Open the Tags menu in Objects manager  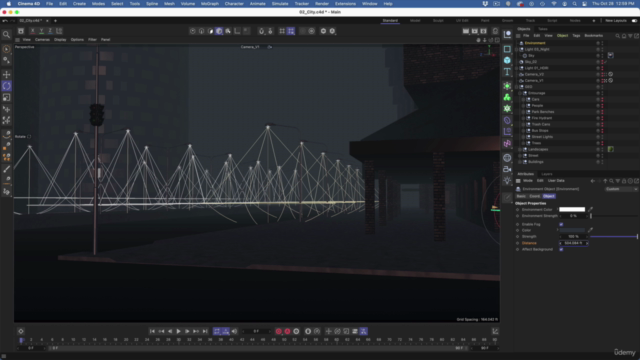(576, 36)
